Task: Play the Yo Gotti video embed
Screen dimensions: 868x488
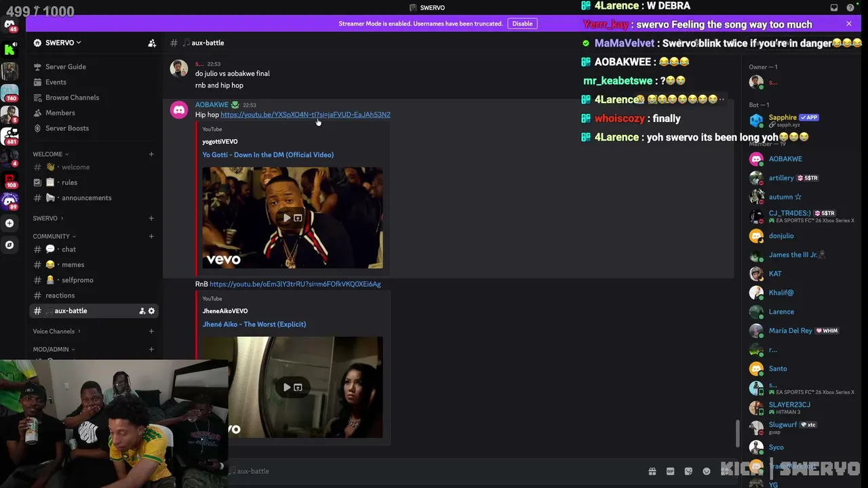Action: 287,218
